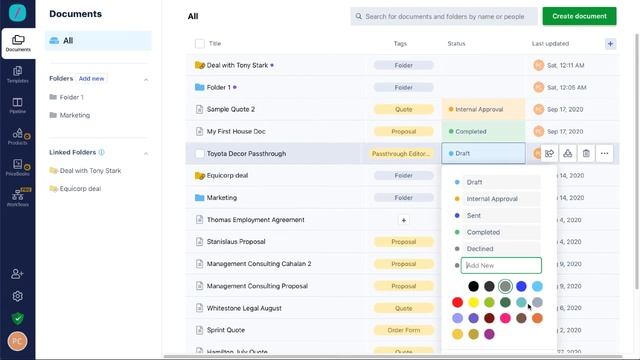
Task: Choose Draft in the status list
Action: coord(501,182)
